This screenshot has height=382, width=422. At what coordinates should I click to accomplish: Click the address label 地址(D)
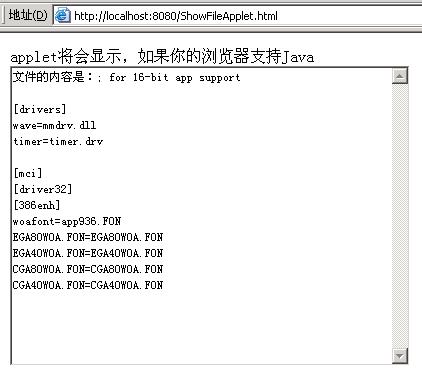[28, 15]
